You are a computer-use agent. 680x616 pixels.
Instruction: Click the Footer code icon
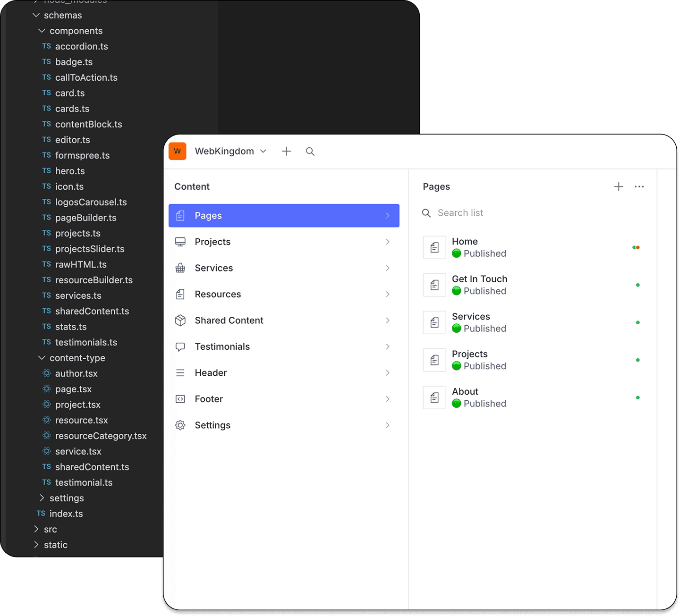180,399
